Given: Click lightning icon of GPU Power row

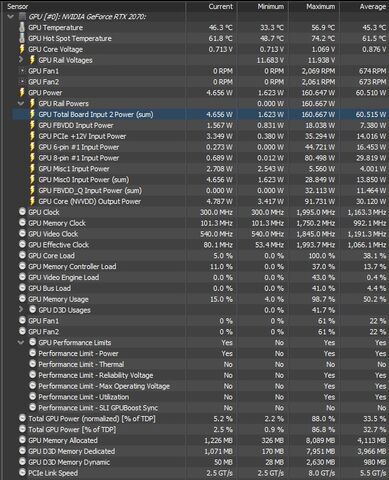Looking at the screenshot, I should click(x=22, y=92).
